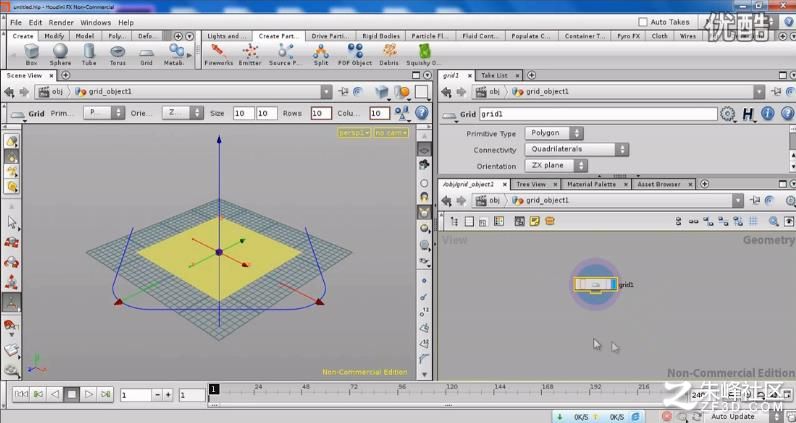Open the Render menu
This screenshot has width=796, height=423.
(x=61, y=22)
